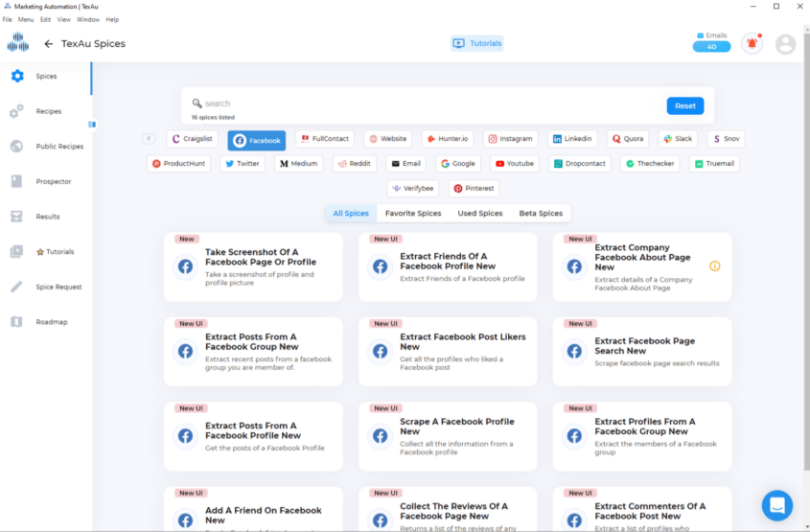Click the Facebook icon on Extract Friends card

point(381,266)
